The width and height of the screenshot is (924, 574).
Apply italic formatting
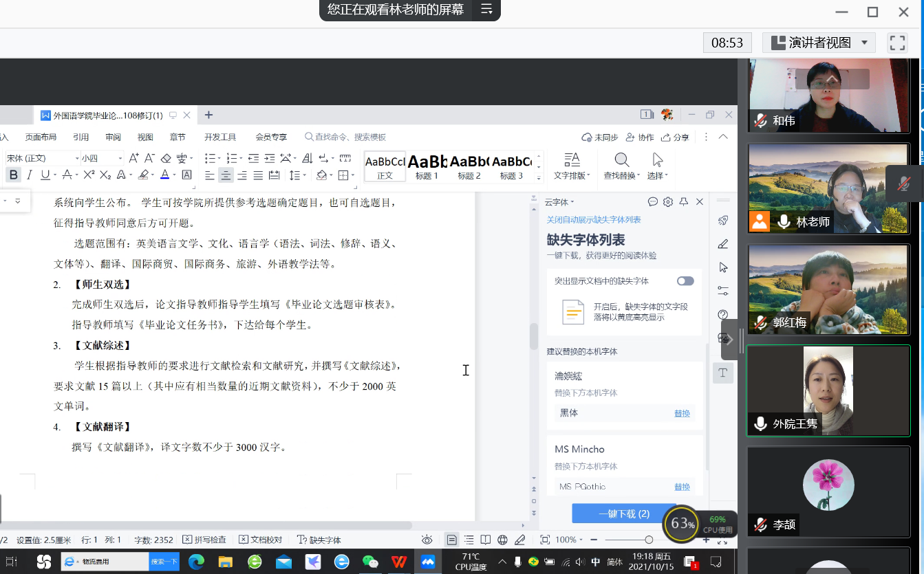pos(29,175)
